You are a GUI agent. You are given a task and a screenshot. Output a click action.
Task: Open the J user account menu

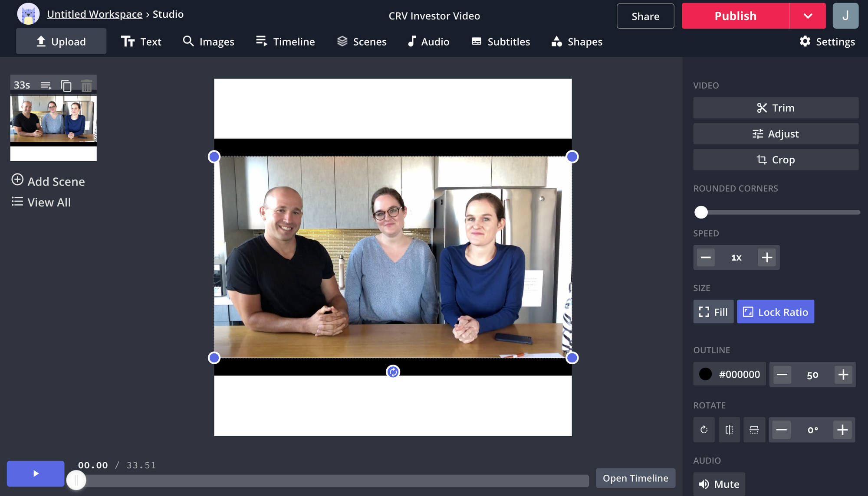click(845, 16)
